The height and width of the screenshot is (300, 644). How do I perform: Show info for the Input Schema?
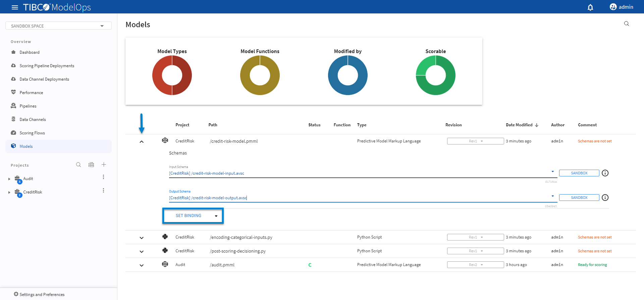click(605, 173)
